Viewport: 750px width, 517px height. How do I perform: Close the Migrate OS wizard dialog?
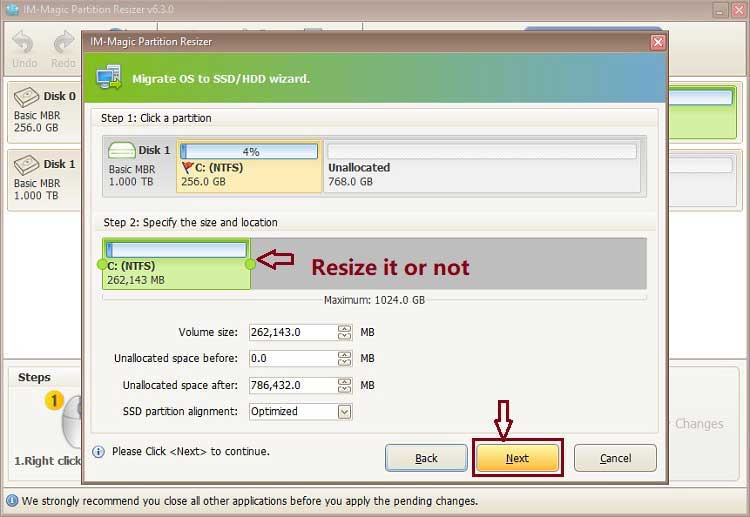tap(657, 42)
